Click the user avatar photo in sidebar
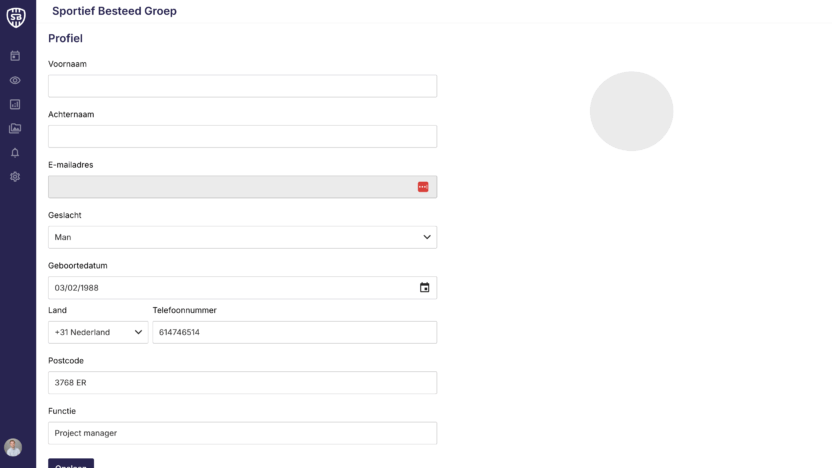Image resolution: width=832 pixels, height=468 pixels. pyautogui.click(x=13, y=447)
